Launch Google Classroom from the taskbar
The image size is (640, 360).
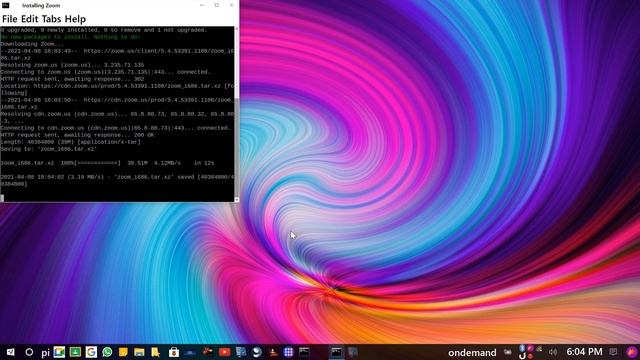click(x=75, y=352)
